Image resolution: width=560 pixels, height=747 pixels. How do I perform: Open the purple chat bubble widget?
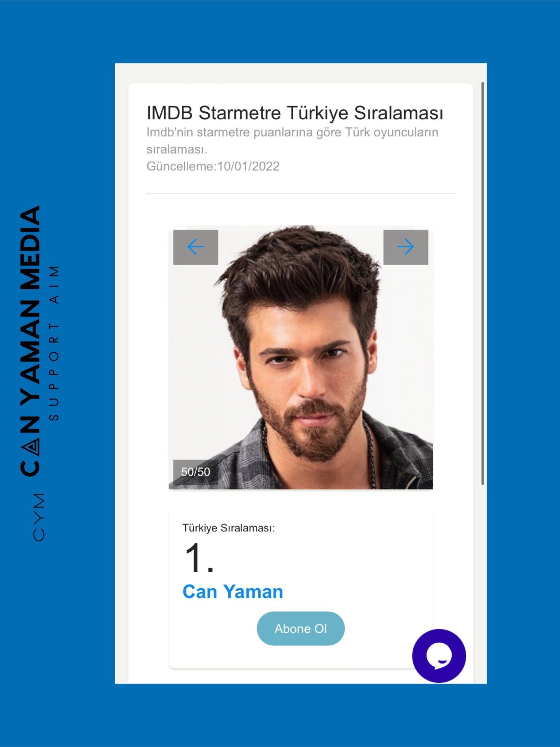coord(439,656)
